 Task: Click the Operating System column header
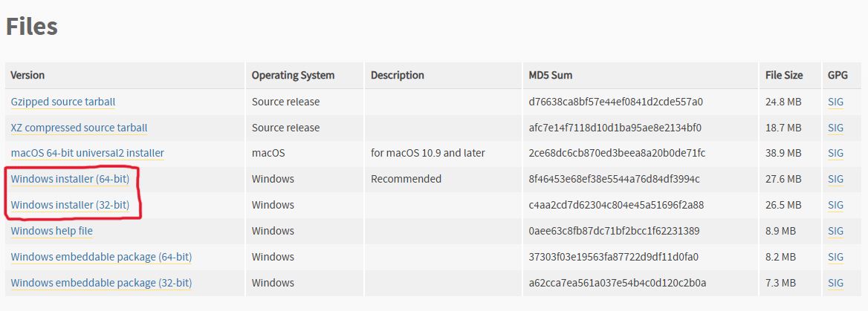coord(293,75)
